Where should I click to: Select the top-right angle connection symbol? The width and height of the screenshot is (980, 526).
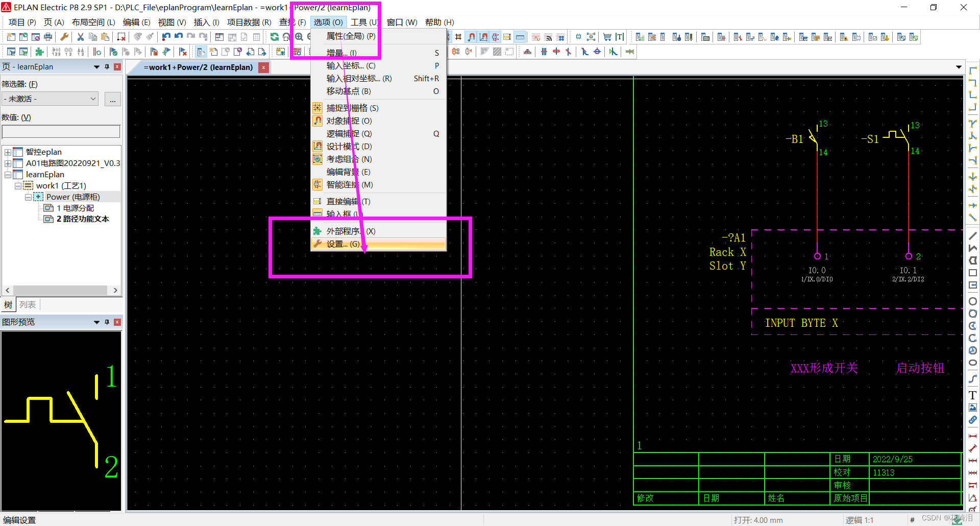tap(973, 83)
